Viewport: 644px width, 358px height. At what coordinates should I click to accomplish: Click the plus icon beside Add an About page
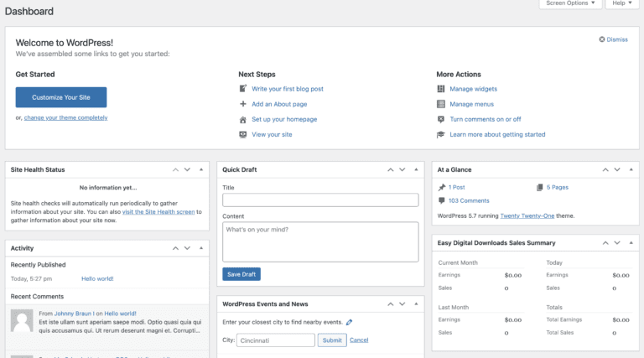point(242,104)
